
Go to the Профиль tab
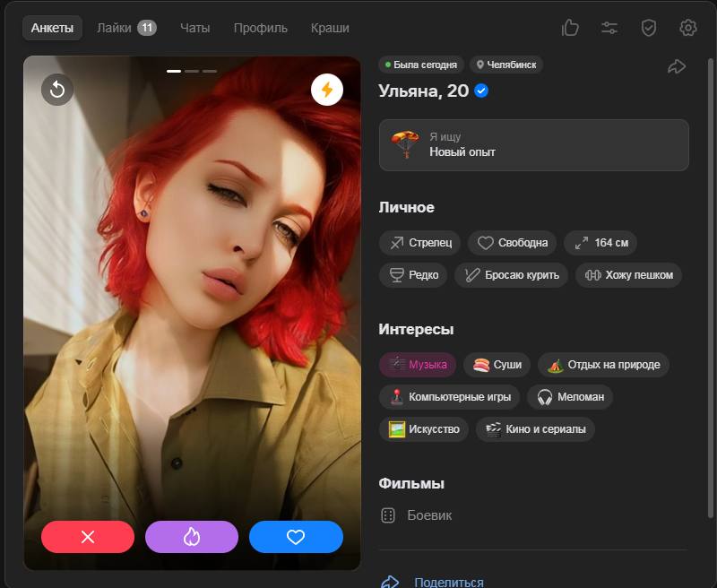[260, 28]
